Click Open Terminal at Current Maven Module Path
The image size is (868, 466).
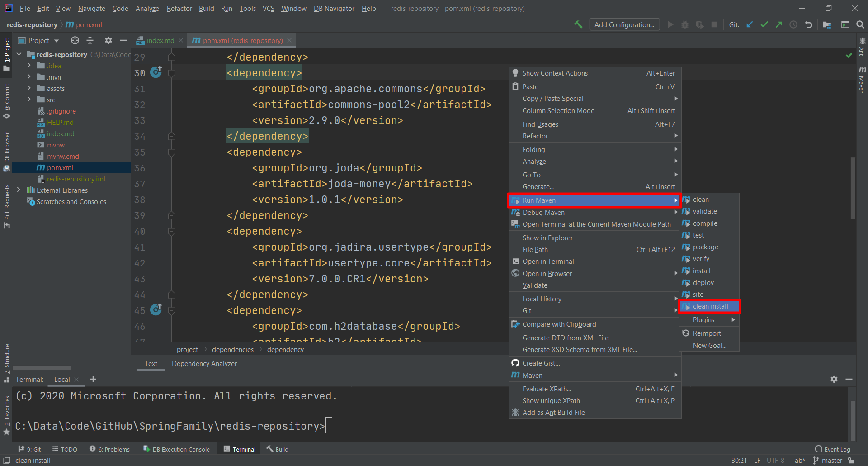594,224
